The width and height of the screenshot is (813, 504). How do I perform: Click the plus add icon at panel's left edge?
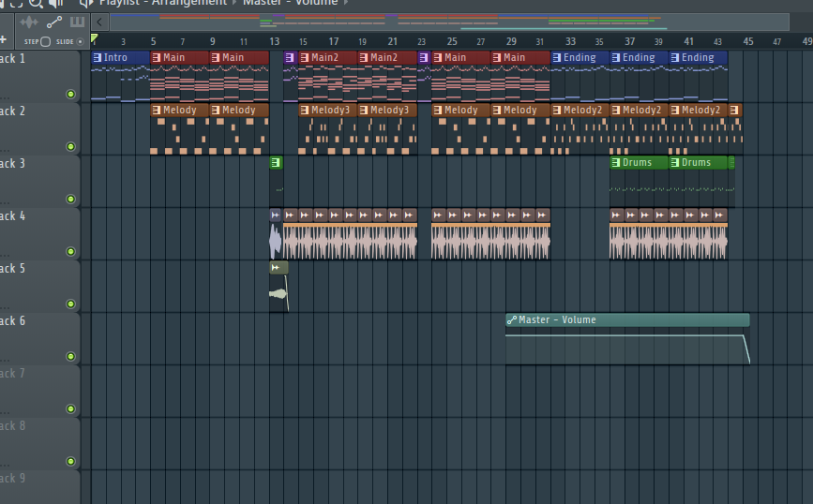tap(3, 39)
